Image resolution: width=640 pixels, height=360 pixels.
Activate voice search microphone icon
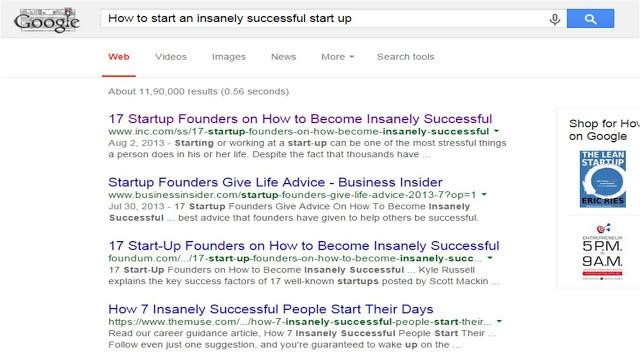pyautogui.click(x=554, y=19)
